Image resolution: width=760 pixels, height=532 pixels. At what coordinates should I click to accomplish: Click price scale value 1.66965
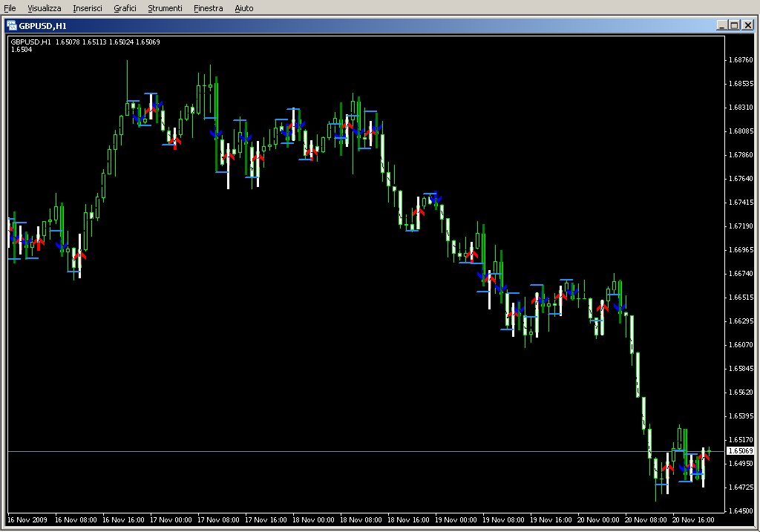coord(741,249)
